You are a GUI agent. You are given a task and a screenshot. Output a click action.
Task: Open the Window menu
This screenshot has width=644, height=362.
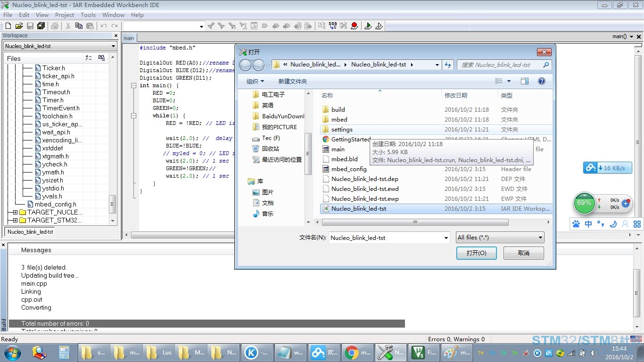click(114, 15)
